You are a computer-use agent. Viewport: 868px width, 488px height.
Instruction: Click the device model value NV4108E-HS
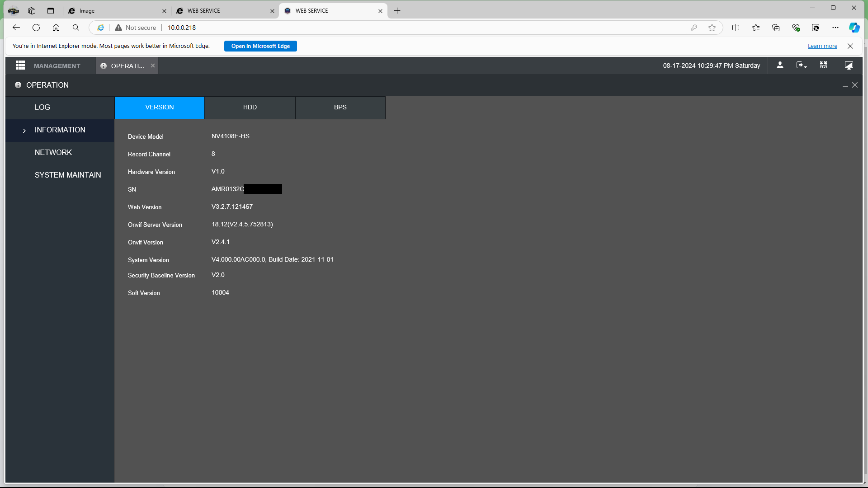coord(231,136)
